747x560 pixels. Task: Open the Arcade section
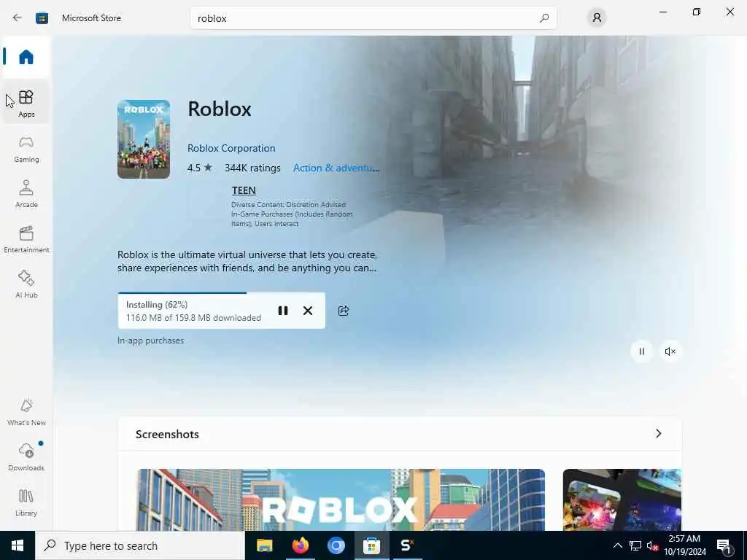(26, 194)
